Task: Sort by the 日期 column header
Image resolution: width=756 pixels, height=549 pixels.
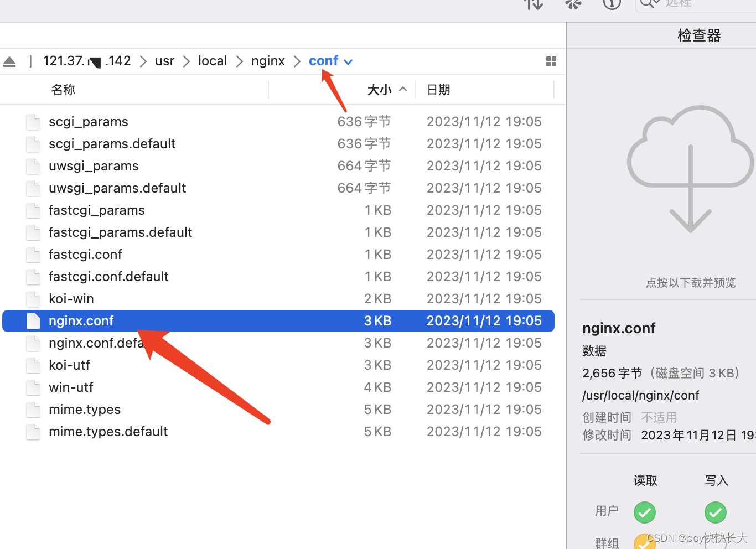Action: pyautogui.click(x=438, y=90)
